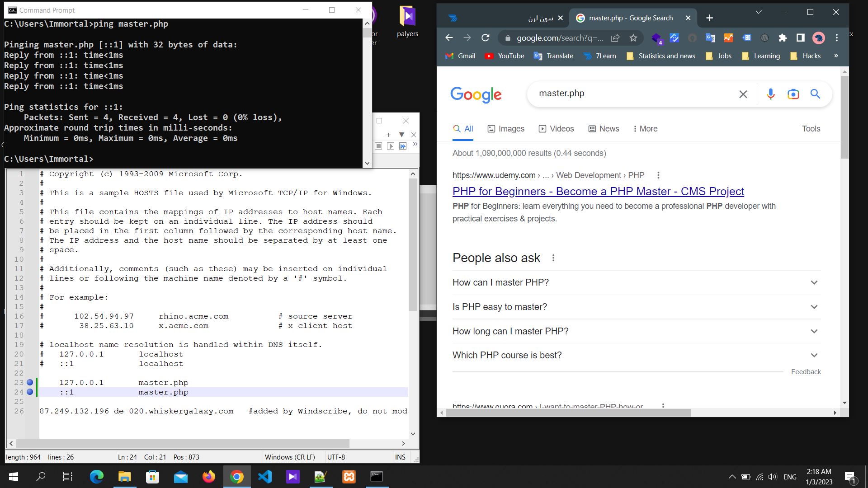Expand 'Is PHP easy to master?' question
The image size is (868, 488).
pos(637,307)
